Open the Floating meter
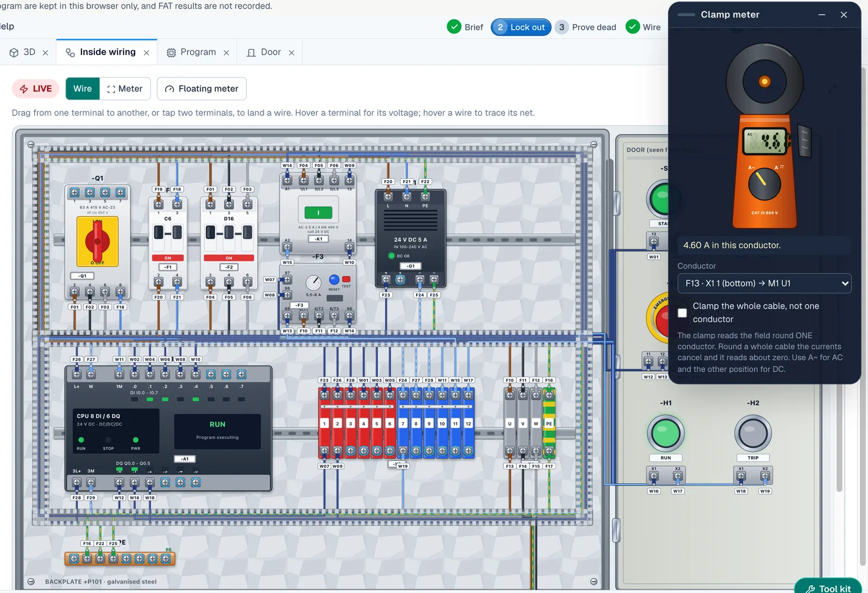Viewport: 868px width, 593px height. [202, 88]
